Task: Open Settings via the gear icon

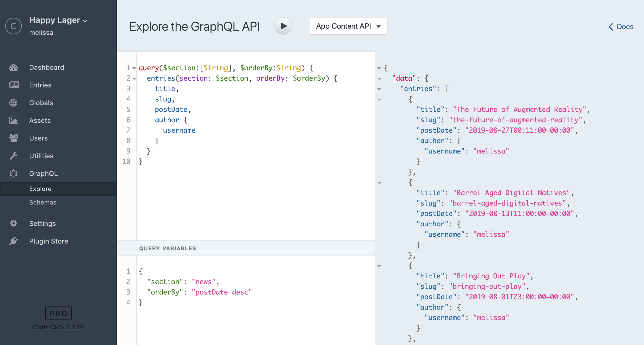Action: [x=14, y=223]
